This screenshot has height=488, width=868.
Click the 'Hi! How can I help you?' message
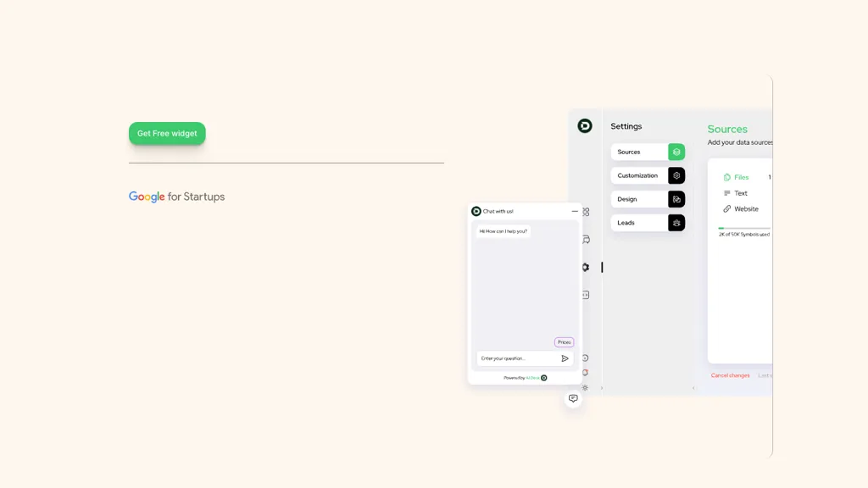pos(504,231)
